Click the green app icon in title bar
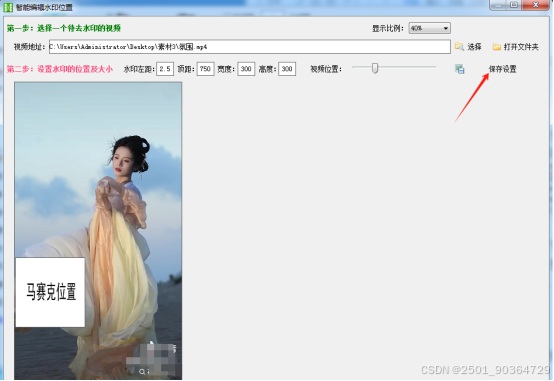Screen dimensions: 554x381 tap(8, 7)
